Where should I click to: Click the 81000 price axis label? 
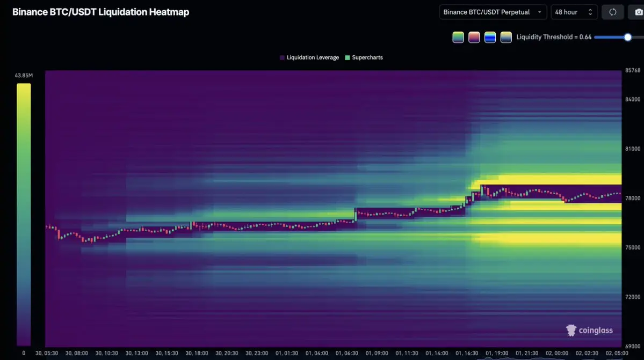coord(633,149)
